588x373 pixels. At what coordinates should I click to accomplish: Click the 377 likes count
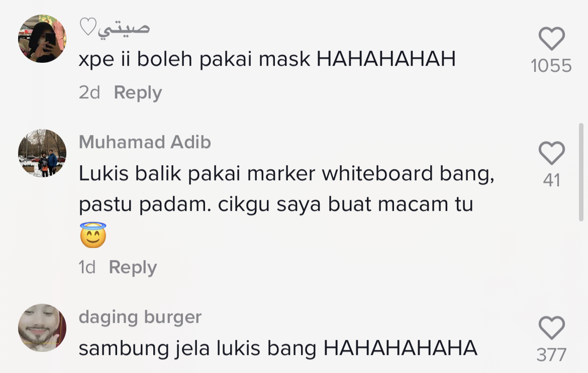coord(551,354)
